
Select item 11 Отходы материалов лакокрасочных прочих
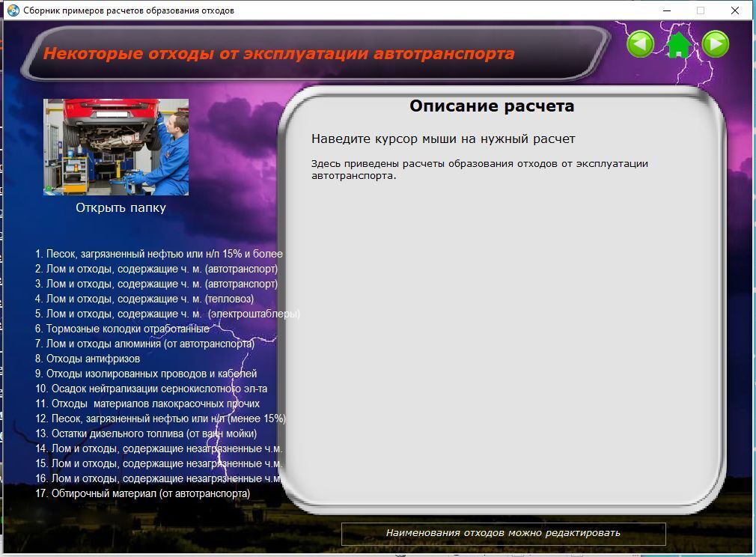147,404
